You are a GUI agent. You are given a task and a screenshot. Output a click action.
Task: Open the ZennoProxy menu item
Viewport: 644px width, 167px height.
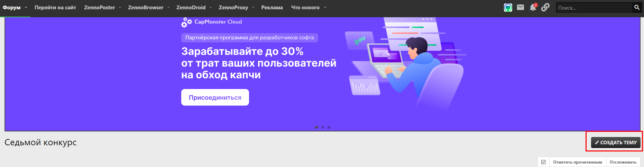pos(233,8)
